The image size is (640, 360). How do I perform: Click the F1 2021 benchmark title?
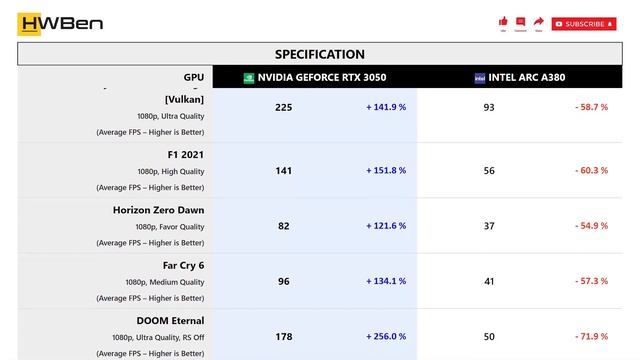tap(185, 155)
